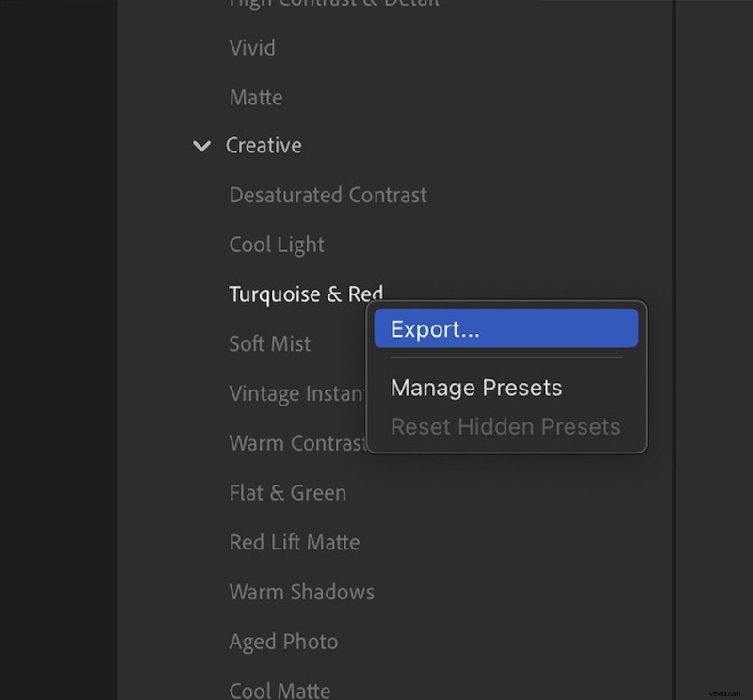Select the Cool Matte preset
The width and height of the screenshot is (753, 700).
pyautogui.click(x=280, y=690)
